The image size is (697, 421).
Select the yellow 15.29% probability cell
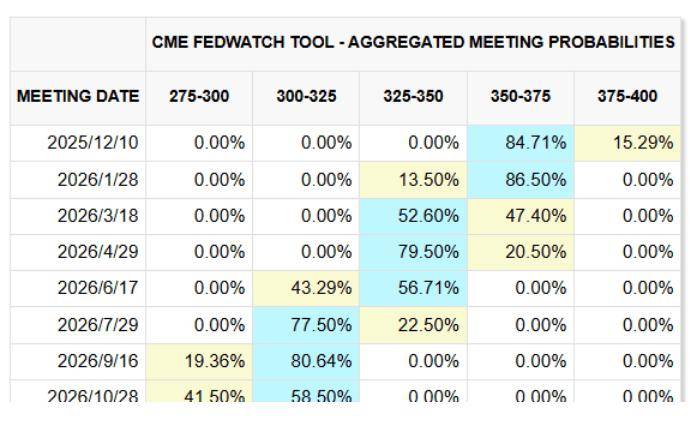(x=642, y=143)
